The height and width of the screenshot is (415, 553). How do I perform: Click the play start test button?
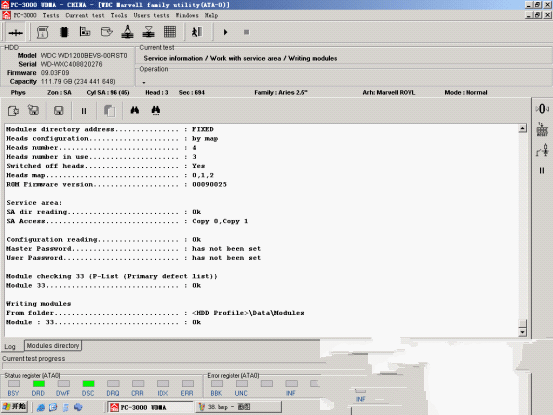click(x=225, y=32)
